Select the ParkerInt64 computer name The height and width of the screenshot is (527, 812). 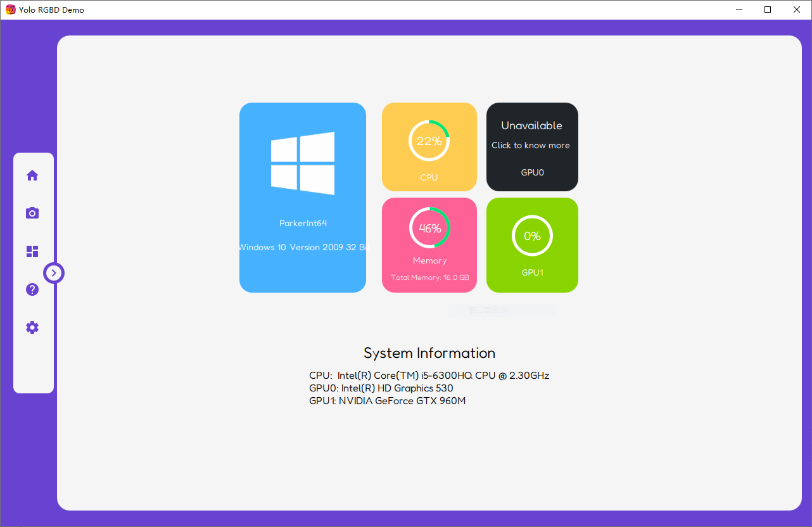point(303,223)
